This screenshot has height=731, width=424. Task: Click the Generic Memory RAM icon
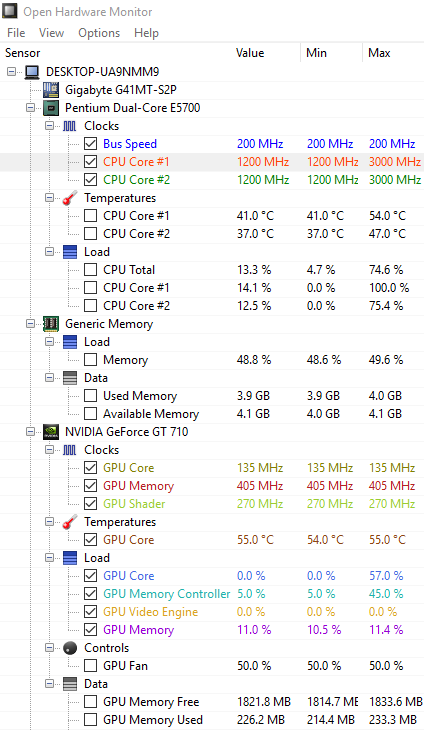tap(51, 324)
